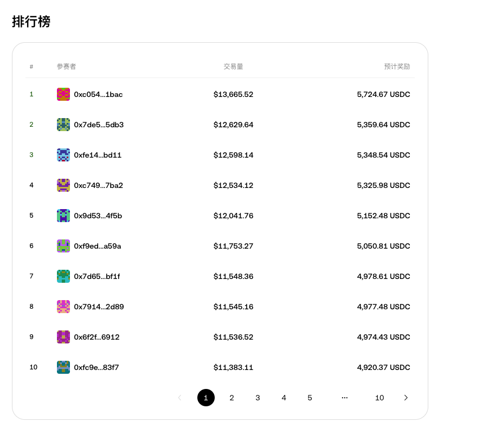The height and width of the screenshot is (448, 482).
Task: Click reward 5,348.54 USDC
Action: click(x=383, y=155)
